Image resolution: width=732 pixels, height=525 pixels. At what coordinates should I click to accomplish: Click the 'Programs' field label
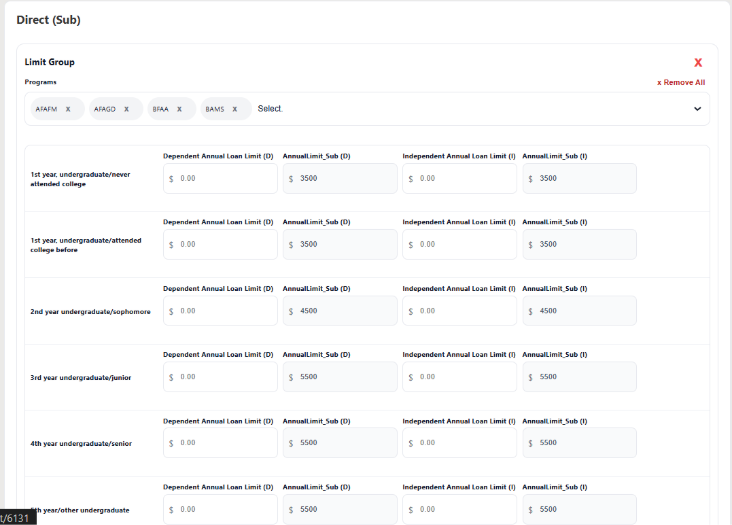(41, 82)
